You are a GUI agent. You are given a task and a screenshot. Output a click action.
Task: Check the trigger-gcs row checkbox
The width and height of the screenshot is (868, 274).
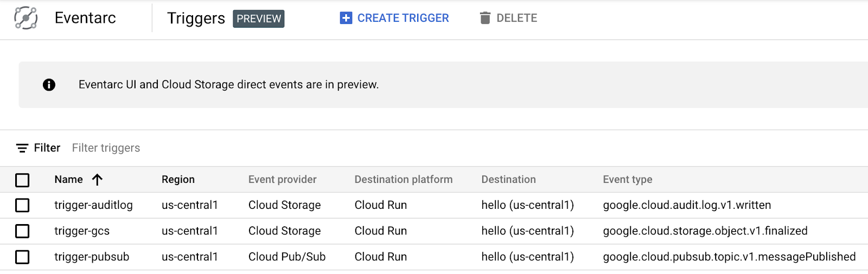[x=22, y=231]
